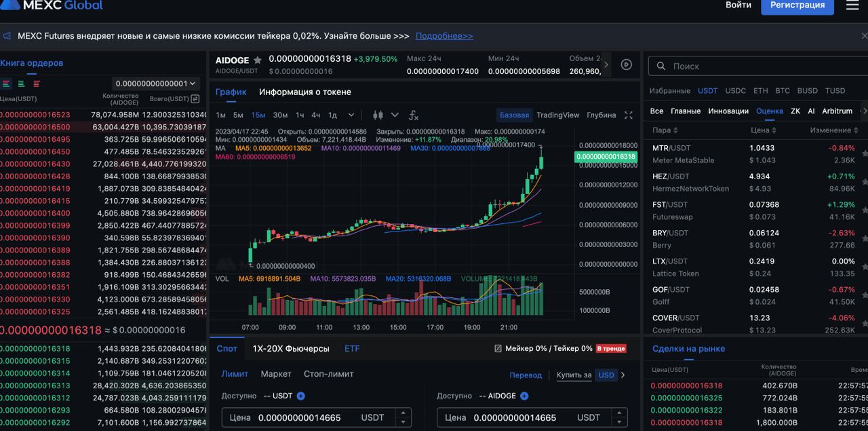Open the order book precision dropdown

point(156,83)
